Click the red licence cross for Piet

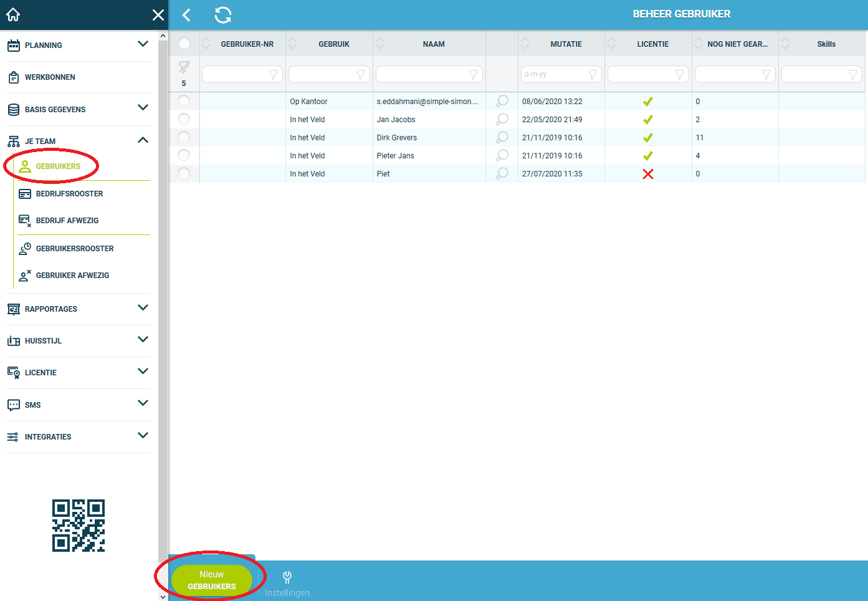(x=648, y=174)
